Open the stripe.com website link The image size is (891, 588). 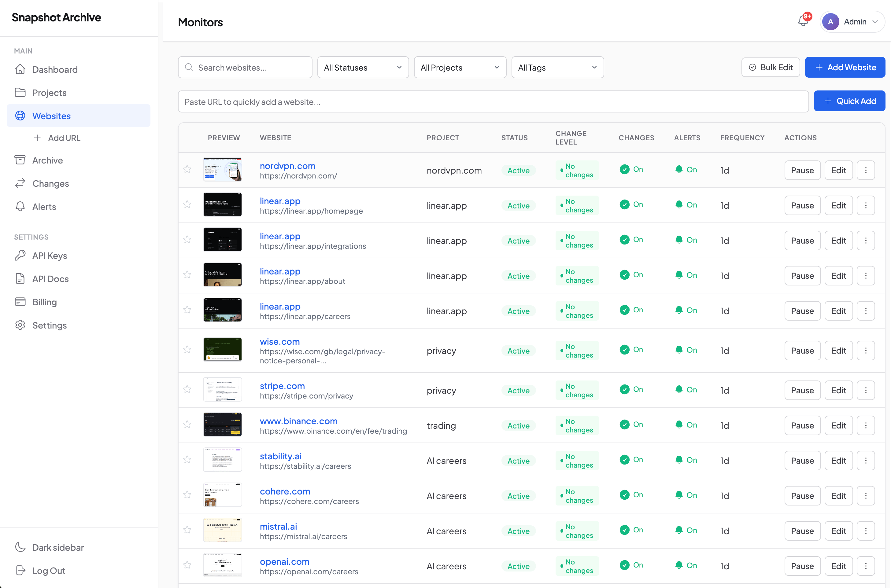point(282,386)
